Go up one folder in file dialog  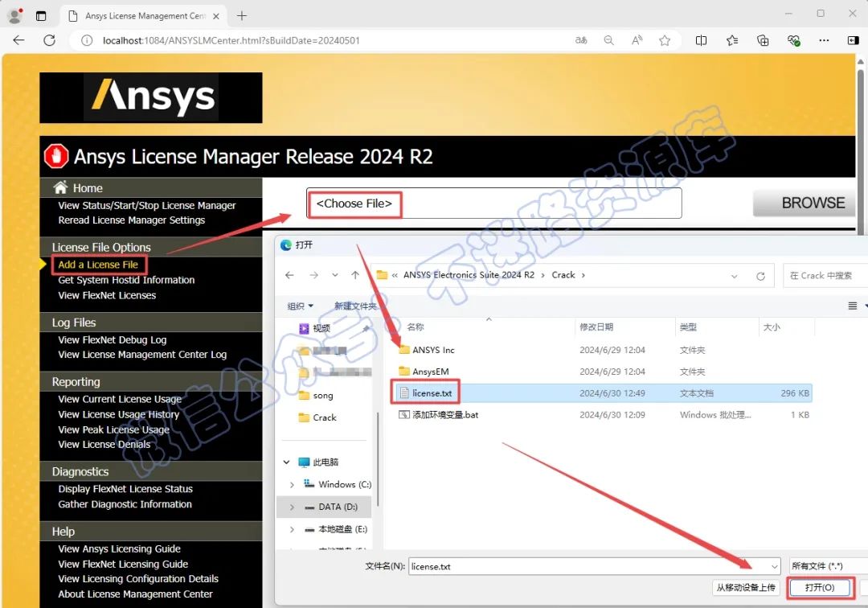point(355,275)
